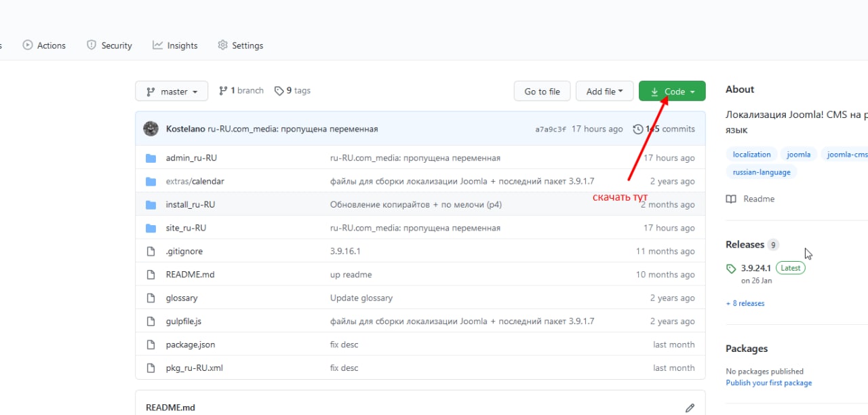Viewport: 868px width, 415px height.
Task: Open the Security tab
Action: click(x=109, y=45)
